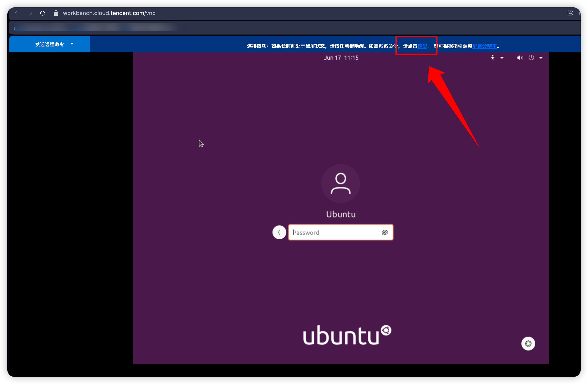
Task: Click the Ubuntu user avatar
Action: (341, 184)
